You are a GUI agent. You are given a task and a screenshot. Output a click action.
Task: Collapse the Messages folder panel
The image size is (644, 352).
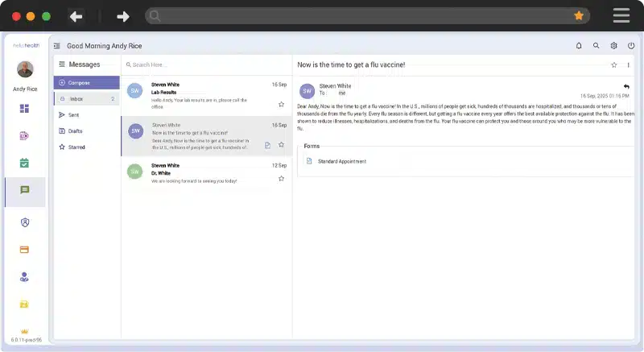coord(61,64)
